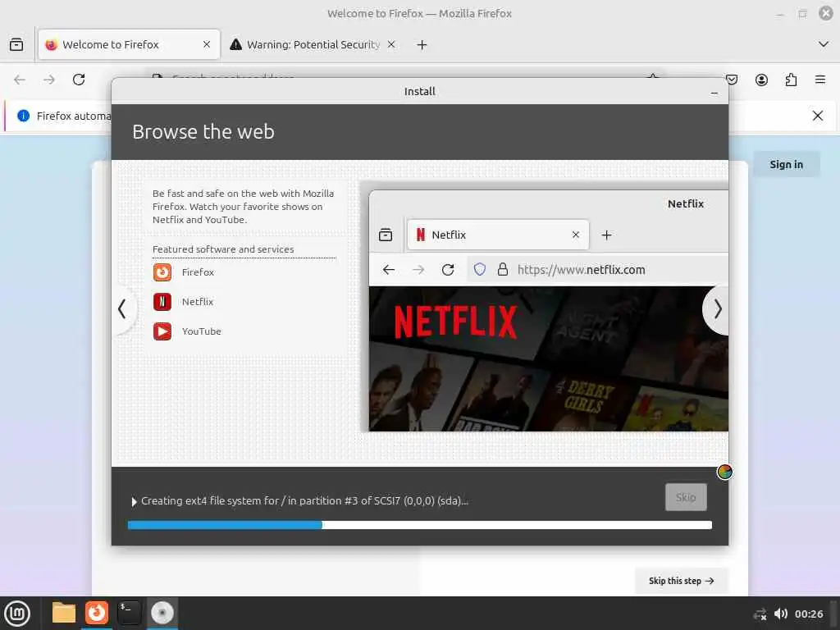
Task: Click the Sign in button in Firefox
Action: click(x=787, y=164)
